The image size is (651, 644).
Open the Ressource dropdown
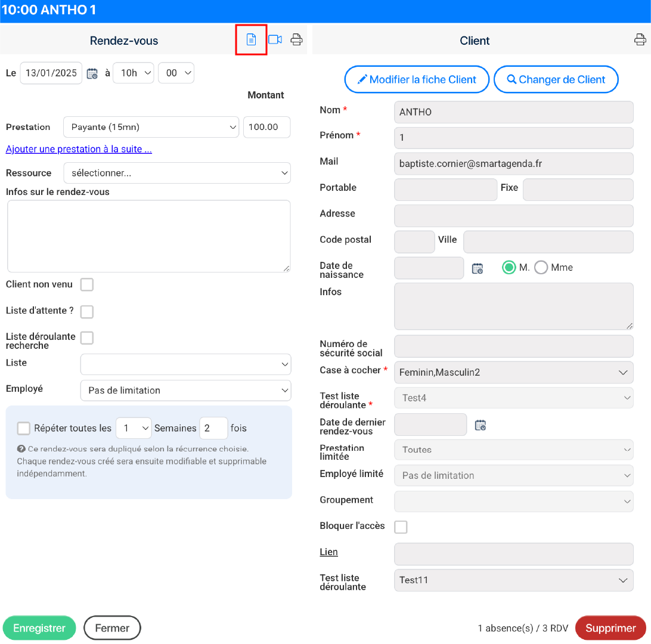coord(176,173)
